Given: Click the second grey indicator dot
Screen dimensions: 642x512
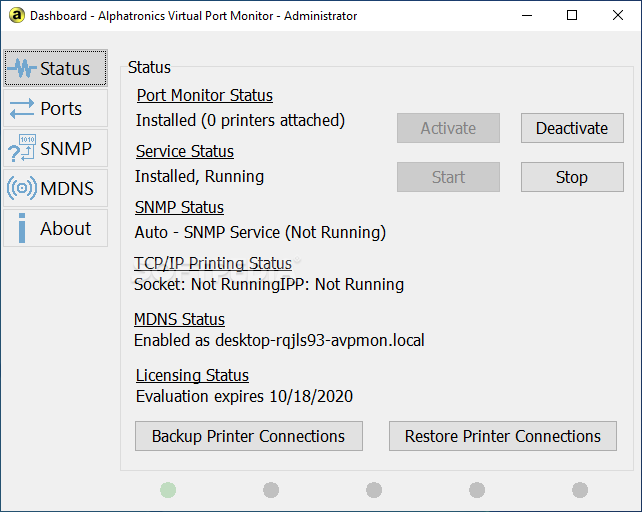Looking at the screenshot, I should click(271, 490).
